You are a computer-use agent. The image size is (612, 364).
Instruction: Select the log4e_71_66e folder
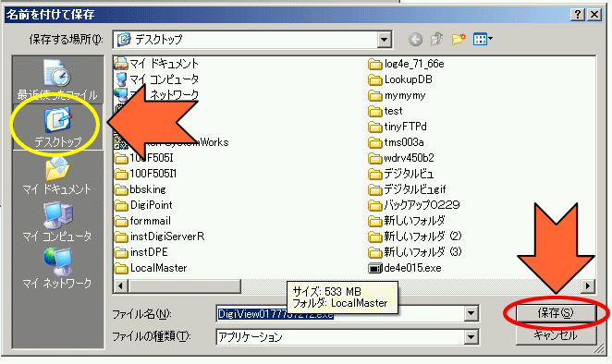[406, 64]
